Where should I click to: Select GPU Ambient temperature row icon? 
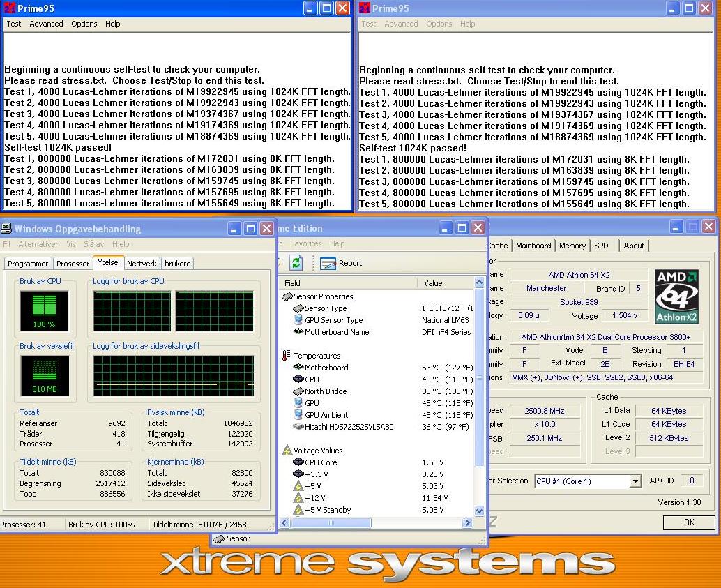coord(298,414)
